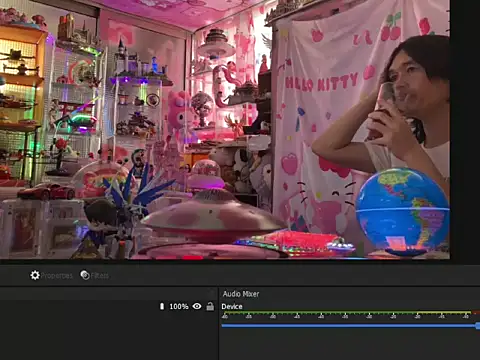Click the red toy car in preview
480x360 pixels.
[46, 191]
